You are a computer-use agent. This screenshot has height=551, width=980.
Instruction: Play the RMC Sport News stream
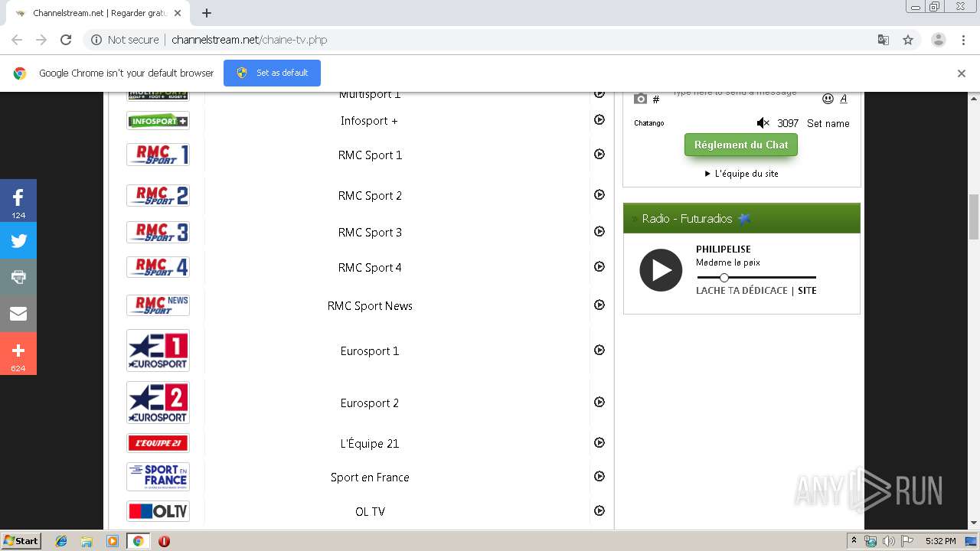pyautogui.click(x=599, y=305)
